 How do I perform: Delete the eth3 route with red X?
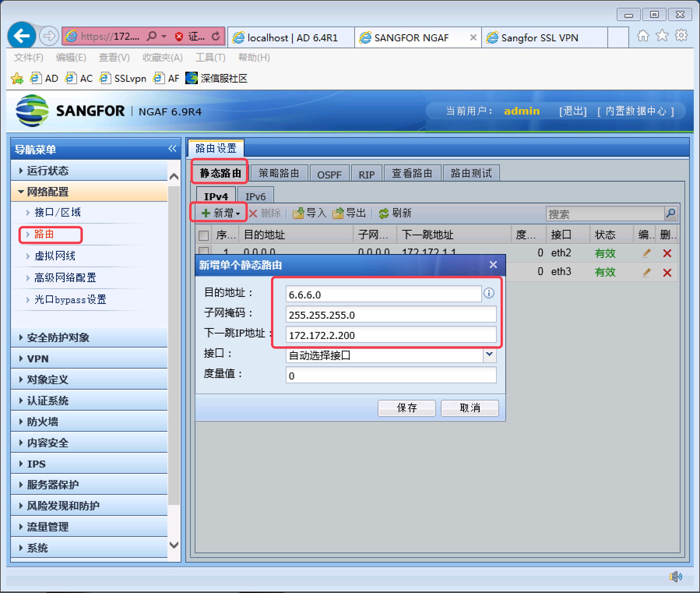667,272
